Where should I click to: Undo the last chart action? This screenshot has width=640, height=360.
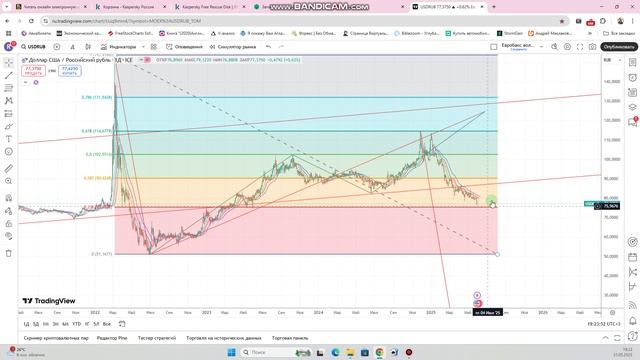(x=268, y=47)
